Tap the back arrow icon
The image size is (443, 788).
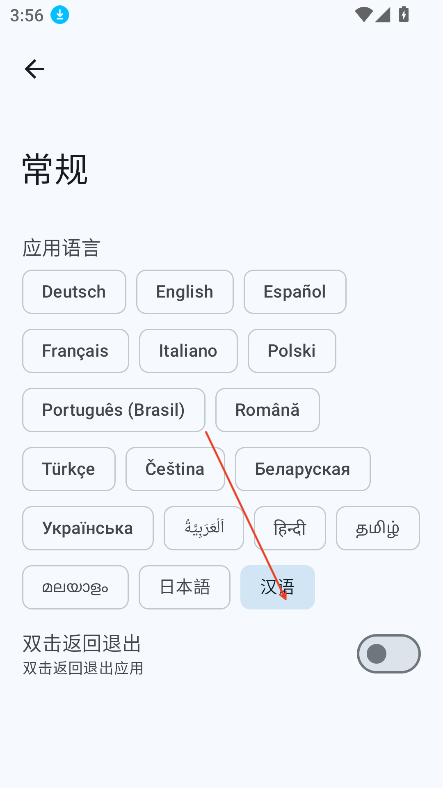coord(34,69)
